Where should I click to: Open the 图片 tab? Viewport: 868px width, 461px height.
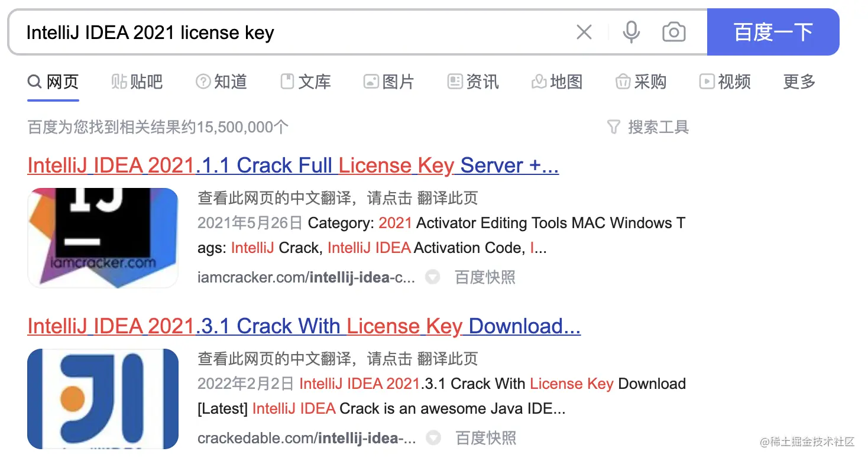click(x=389, y=82)
